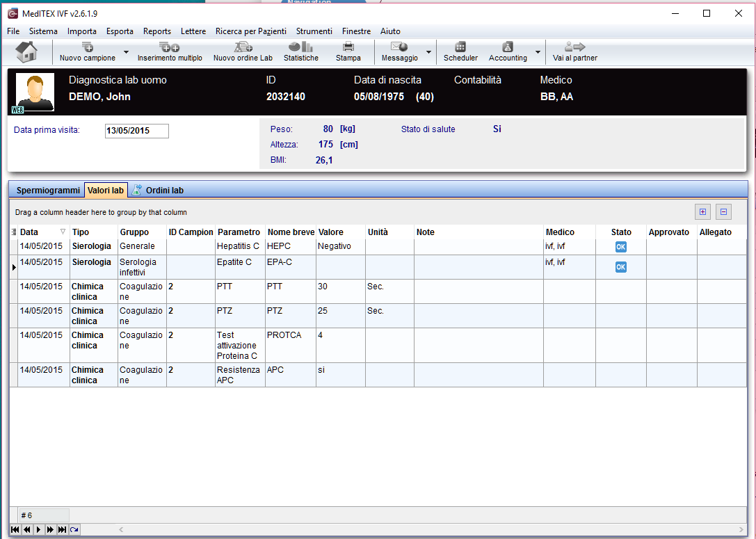
Task: Open Statistiche charts icon
Action: coord(301,51)
